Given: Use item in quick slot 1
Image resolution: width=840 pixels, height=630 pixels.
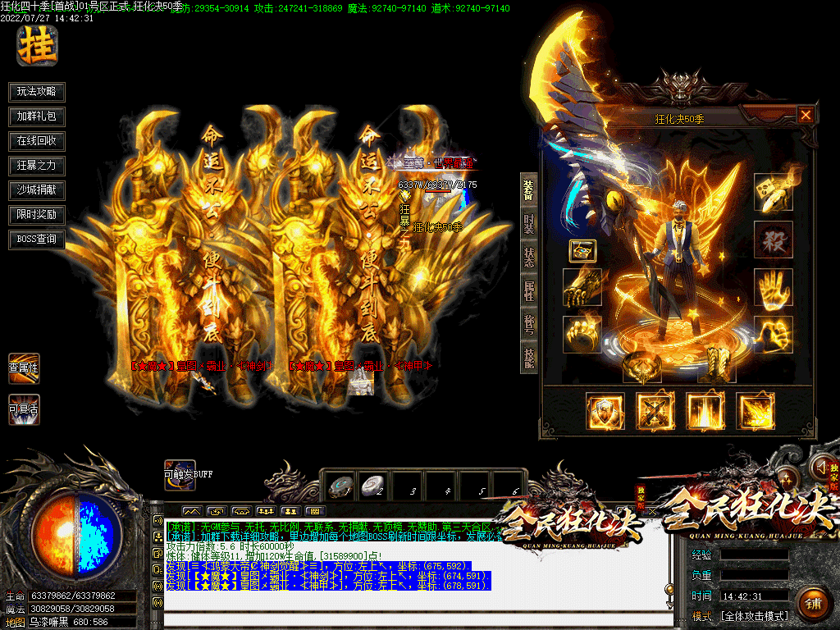Looking at the screenshot, I should coord(341,486).
